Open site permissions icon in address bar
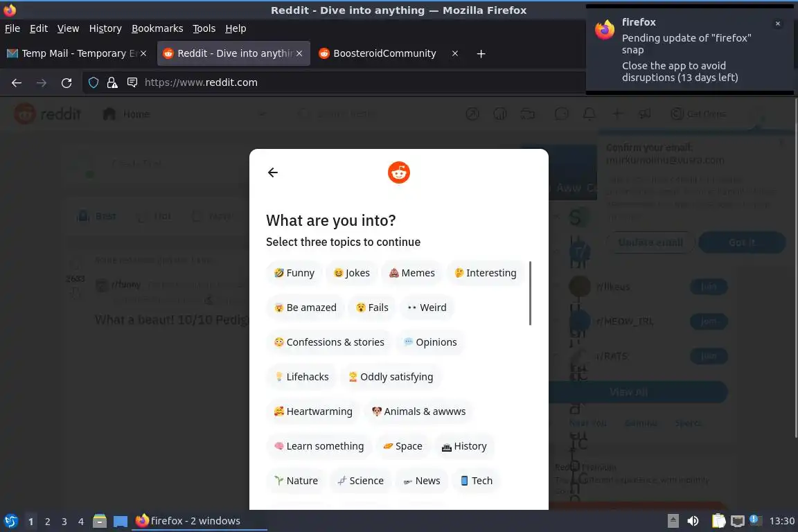The width and height of the screenshot is (798, 532). coord(132,82)
